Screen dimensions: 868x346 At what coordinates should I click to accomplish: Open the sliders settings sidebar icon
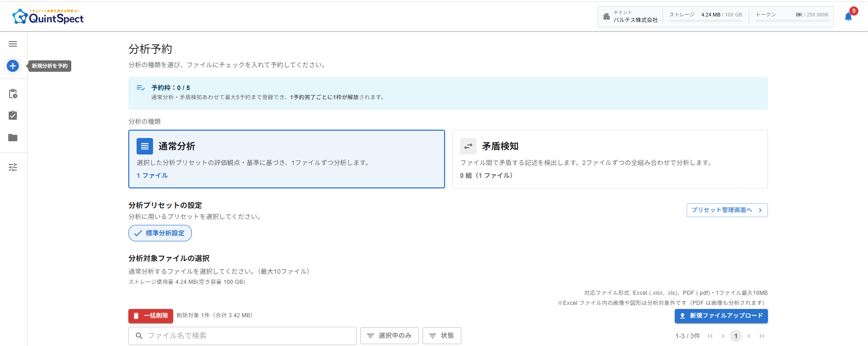[13, 167]
